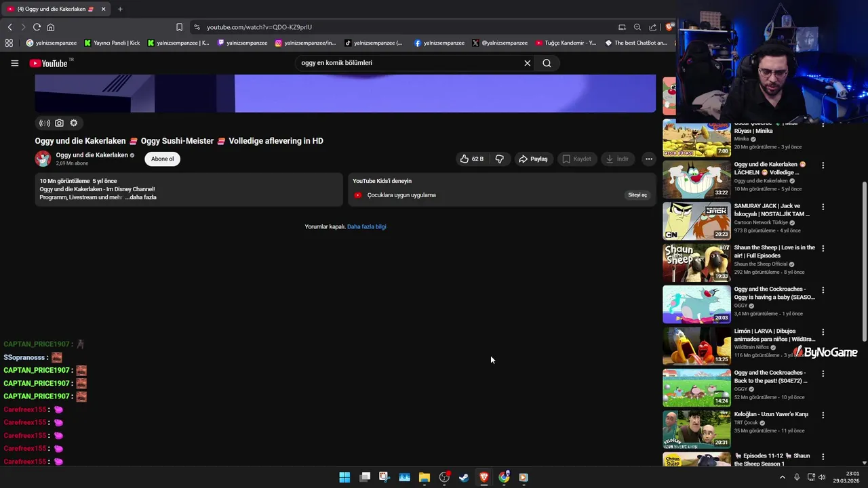Run the search with magnifier button

click(x=547, y=63)
